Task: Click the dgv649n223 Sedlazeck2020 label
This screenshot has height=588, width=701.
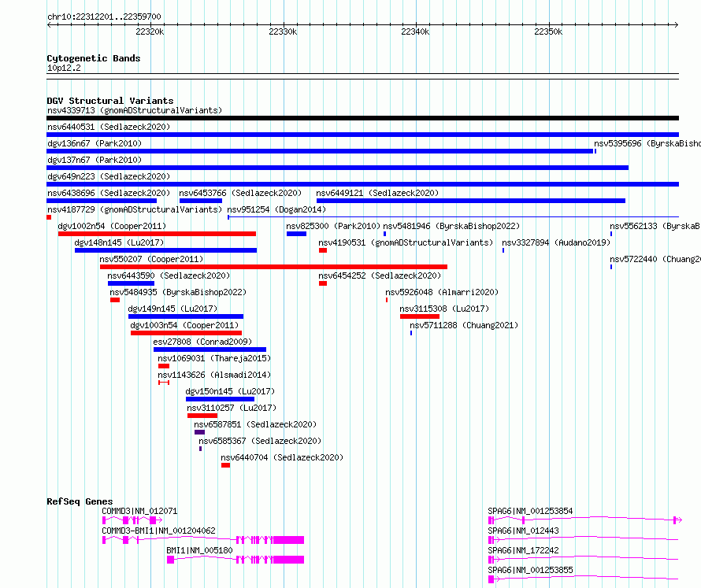Action: [109, 176]
